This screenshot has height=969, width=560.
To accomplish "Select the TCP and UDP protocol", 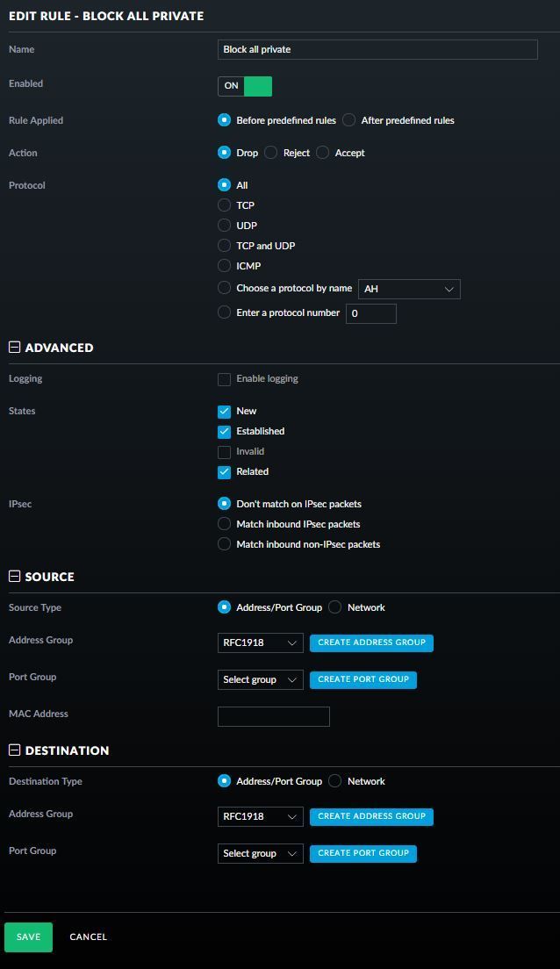I will click(x=225, y=246).
